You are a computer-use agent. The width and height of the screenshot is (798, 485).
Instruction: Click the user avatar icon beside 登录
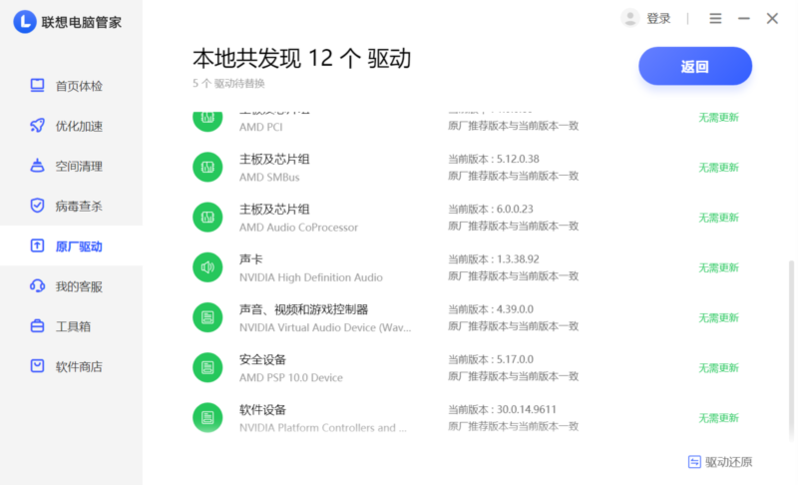pos(630,18)
